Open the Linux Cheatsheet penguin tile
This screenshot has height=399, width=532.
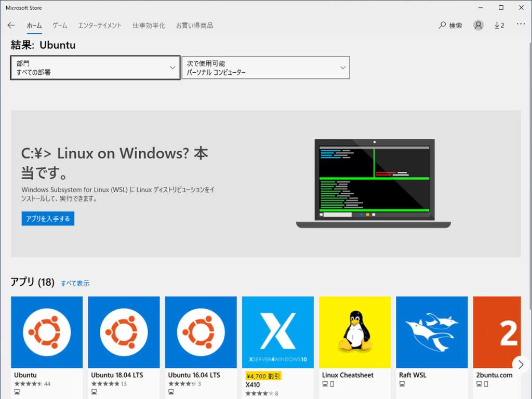[x=355, y=332]
